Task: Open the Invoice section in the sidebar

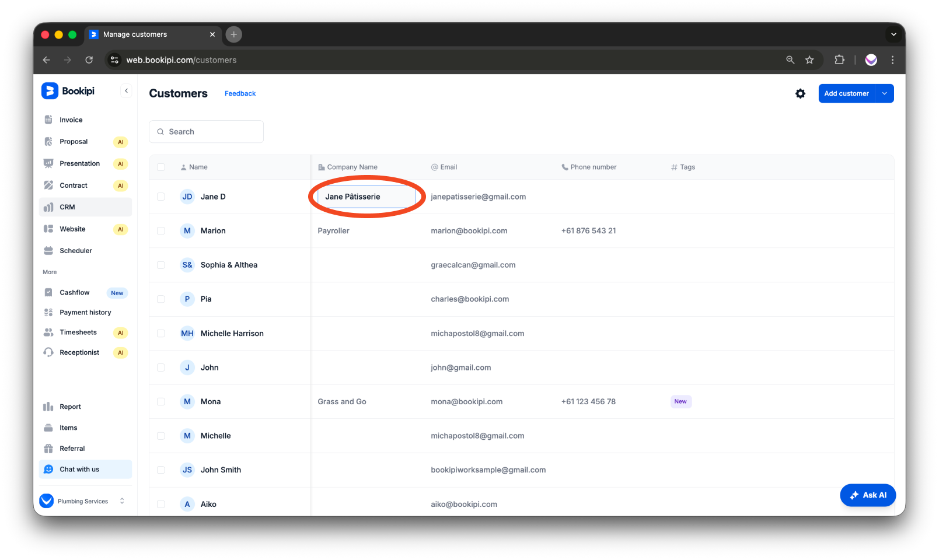Action: click(x=70, y=120)
